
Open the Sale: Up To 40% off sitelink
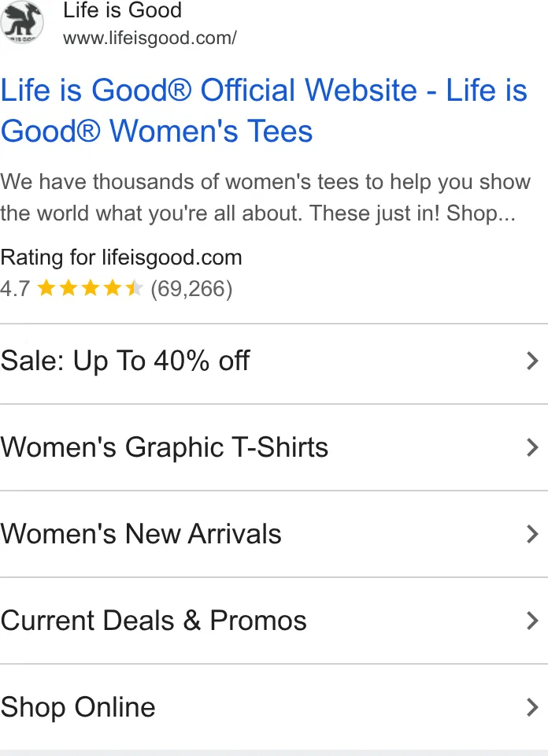274,361
